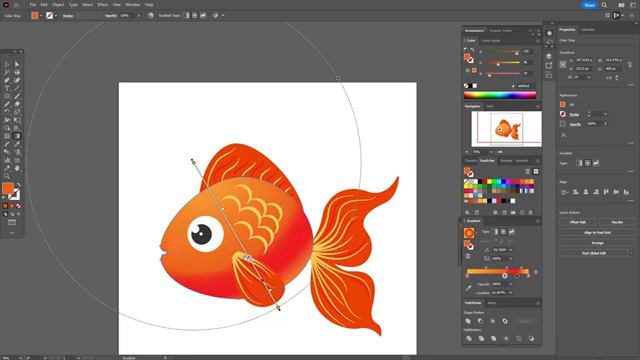The image size is (640, 360).
Task: Click the gradient eyedropper icon in Gradient panel
Action: tap(469, 288)
